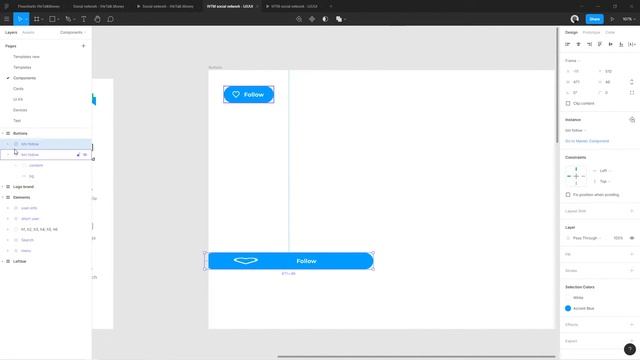Expand the Leftbar frame in layers

[3, 261]
